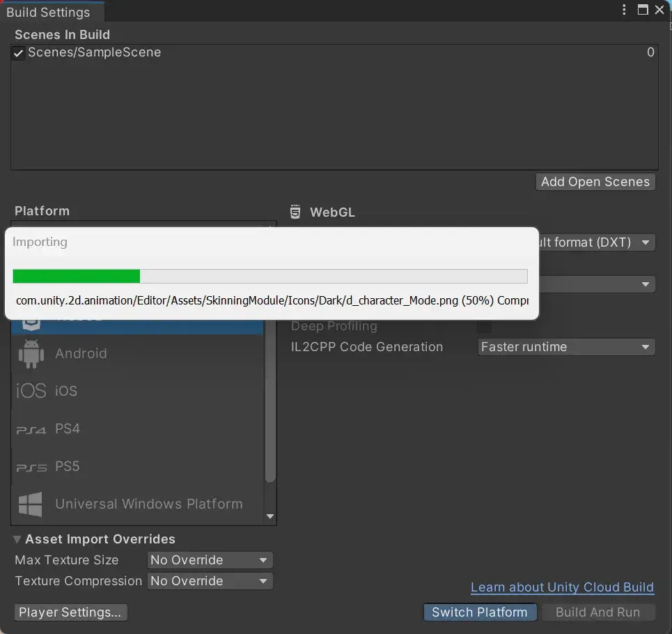Screen dimensions: 672x634
Task: Select the PS4 platform icon
Action: (x=31, y=430)
